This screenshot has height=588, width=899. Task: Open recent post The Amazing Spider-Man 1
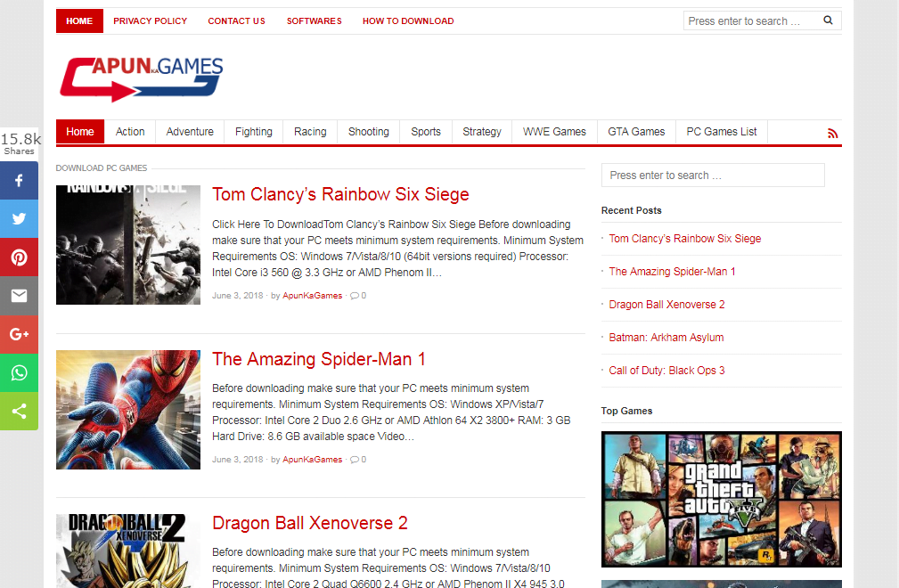pos(672,272)
